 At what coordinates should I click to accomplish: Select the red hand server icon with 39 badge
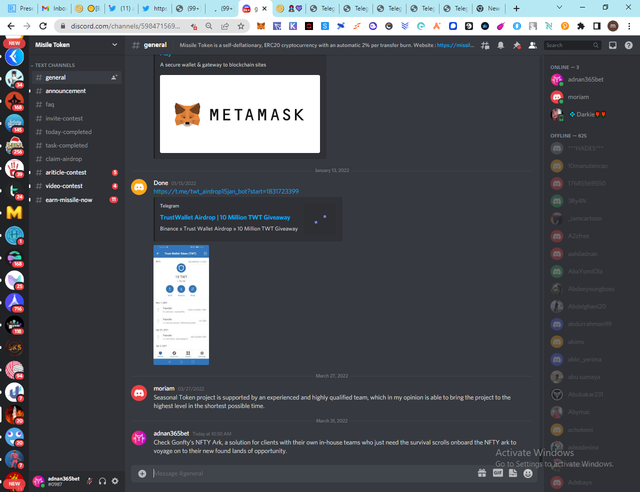14,168
